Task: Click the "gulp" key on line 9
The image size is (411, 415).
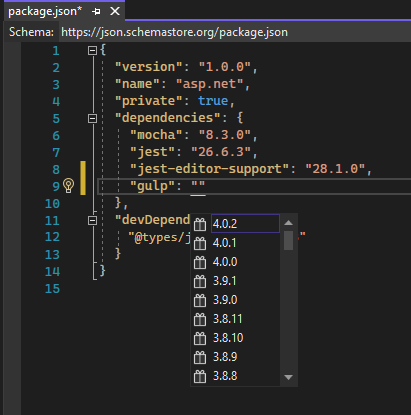Action: coord(152,186)
